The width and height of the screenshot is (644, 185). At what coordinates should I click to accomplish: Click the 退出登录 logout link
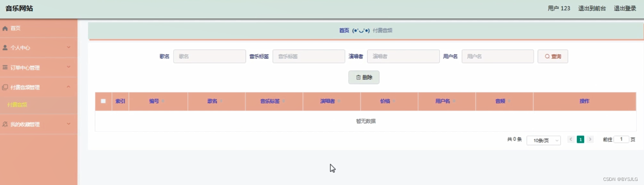click(x=625, y=8)
